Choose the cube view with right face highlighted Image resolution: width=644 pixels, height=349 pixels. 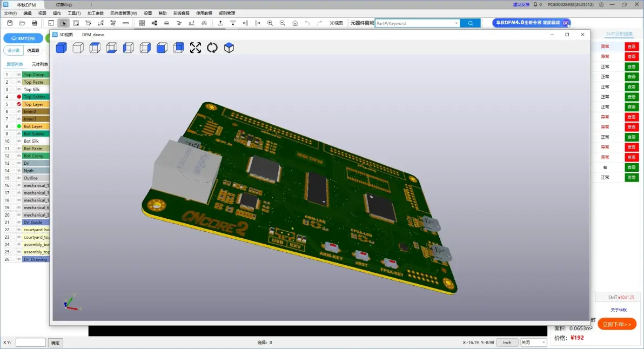coord(145,48)
